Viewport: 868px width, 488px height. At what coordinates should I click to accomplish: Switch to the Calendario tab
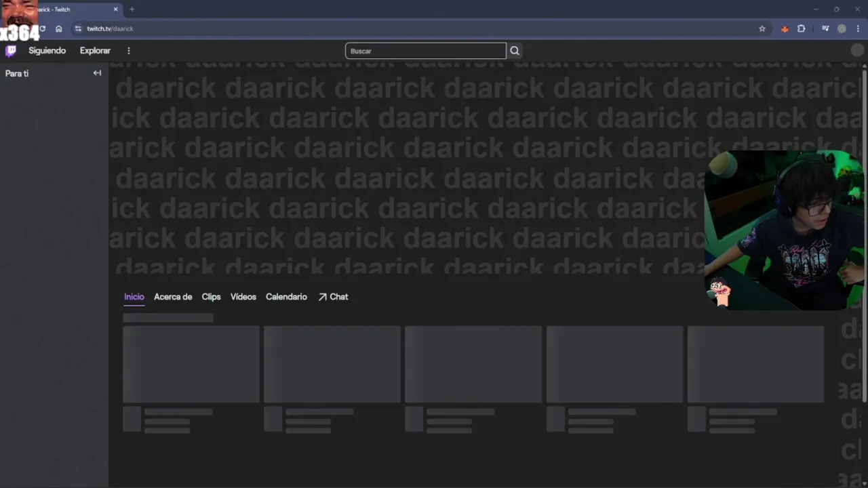tap(286, 297)
